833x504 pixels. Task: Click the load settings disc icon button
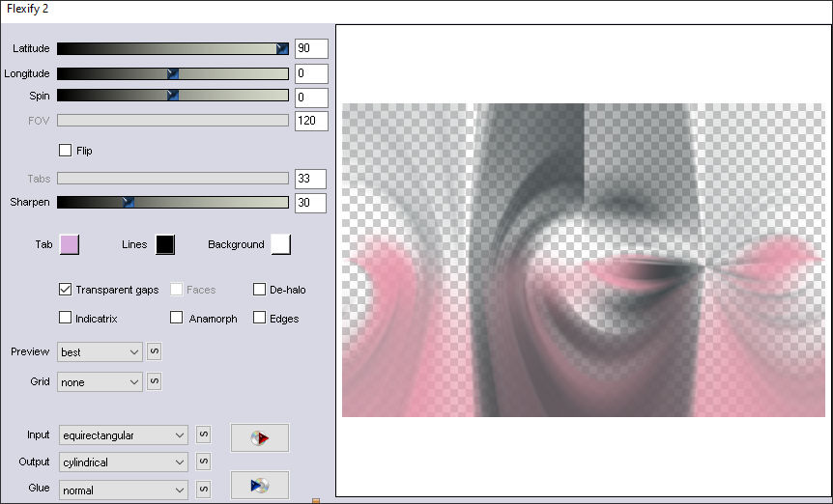[260, 437]
